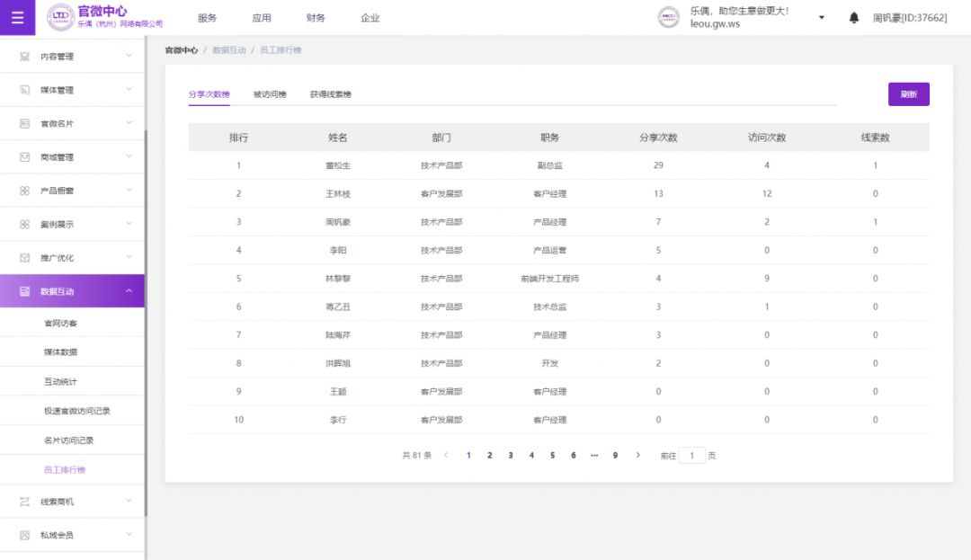Go to page 9 in pagination
This screenshot has height=560, width=971.
[x=615, y=456]
